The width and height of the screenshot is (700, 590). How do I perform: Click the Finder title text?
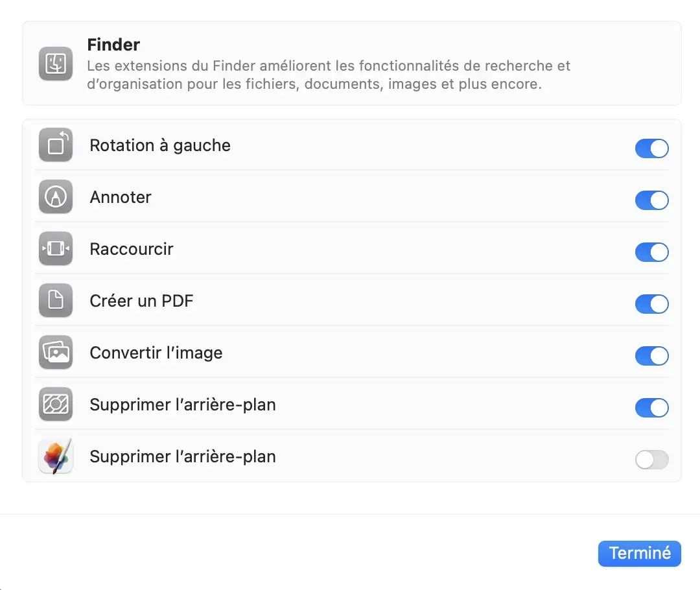[113, 45]
